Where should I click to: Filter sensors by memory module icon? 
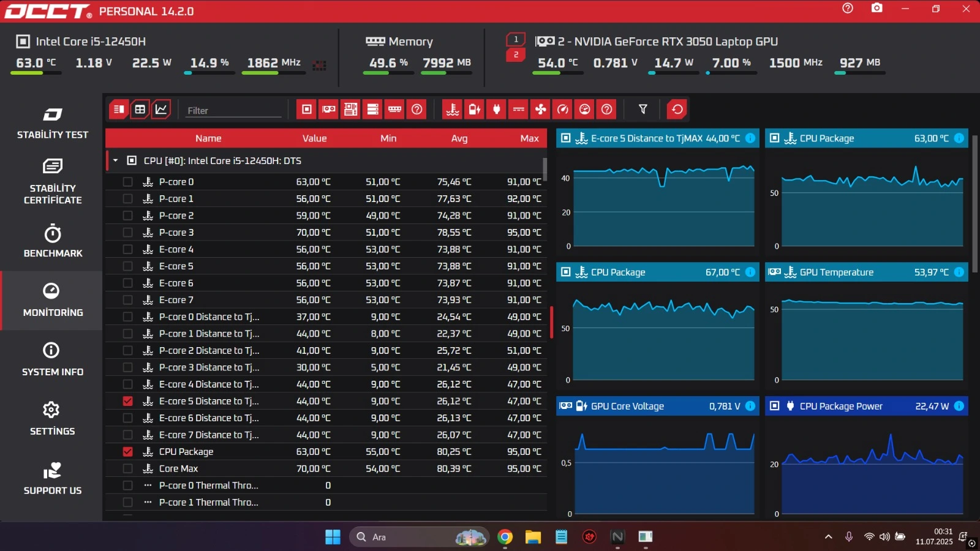pyautogui.click(x=395, y=110)
